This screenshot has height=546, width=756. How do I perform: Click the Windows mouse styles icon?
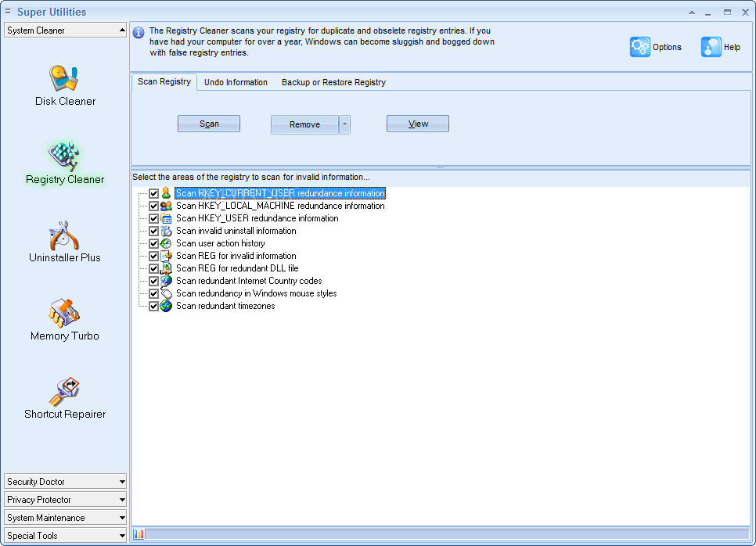[x=166, y=293]
